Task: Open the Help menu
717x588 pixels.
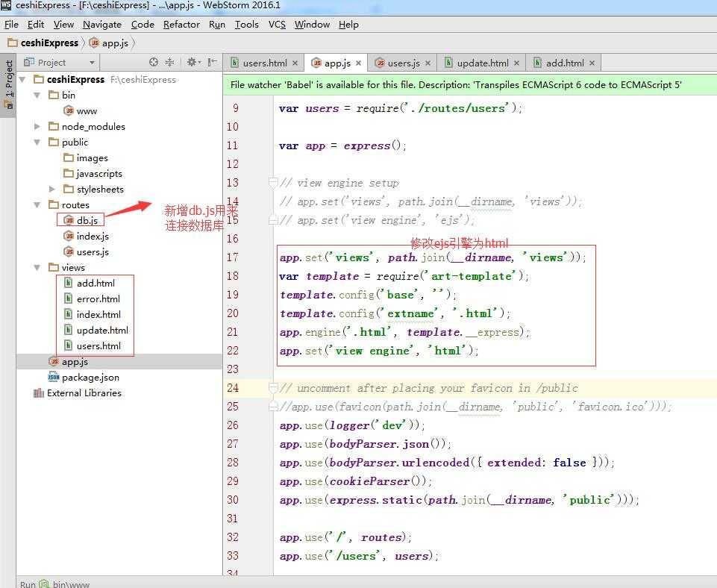Action: coord(348,24)
